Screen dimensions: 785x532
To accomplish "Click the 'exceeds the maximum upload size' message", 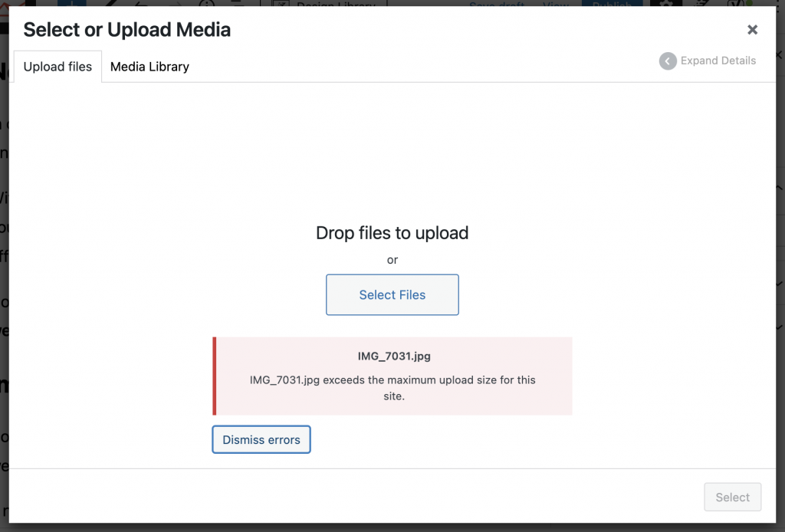I will [392, 388].
